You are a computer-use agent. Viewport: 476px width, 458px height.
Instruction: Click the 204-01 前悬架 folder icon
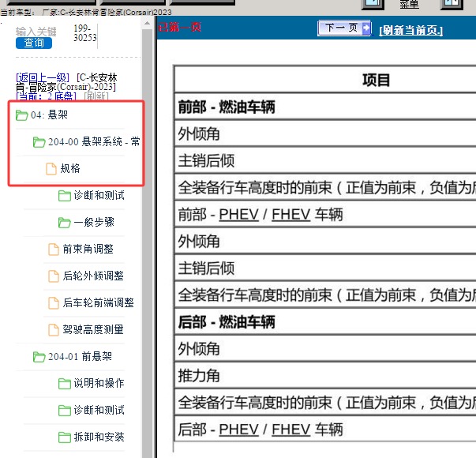tap(39, 357)
